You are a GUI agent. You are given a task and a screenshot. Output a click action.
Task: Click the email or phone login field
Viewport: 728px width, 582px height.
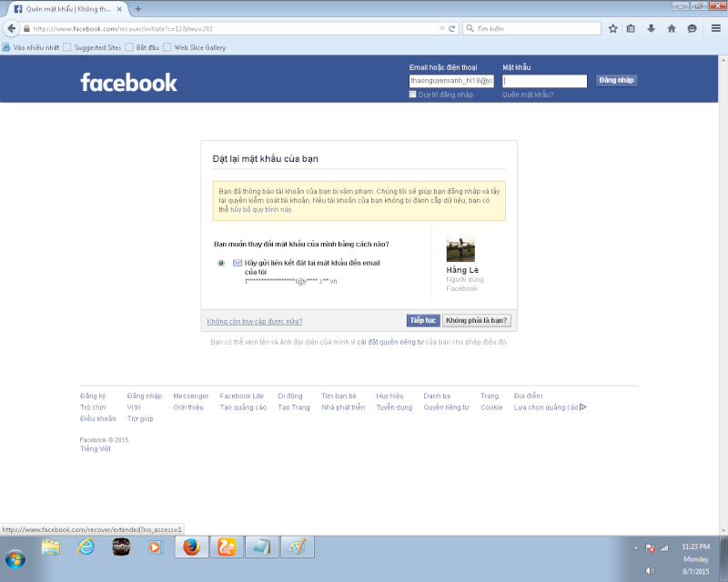451,81
